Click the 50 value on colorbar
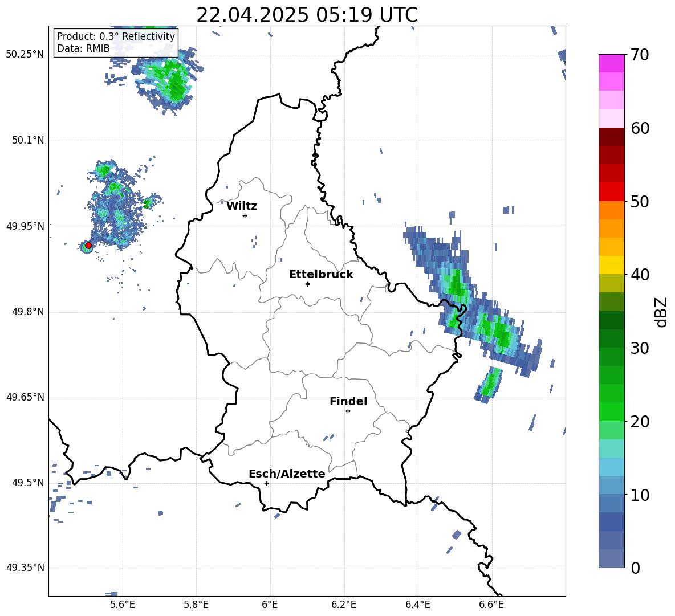This screenshot has height=616, width=675. [639, 201]
